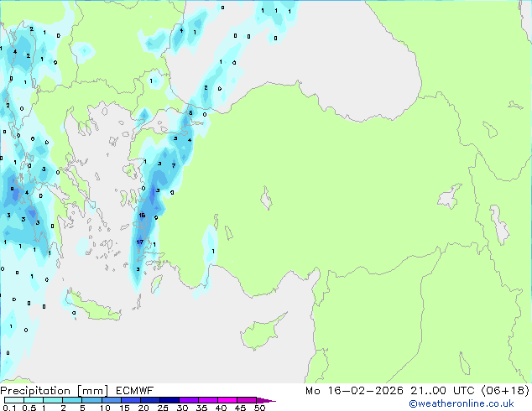
Task: Click the '0.1' legend scale label
Action: [x=9, y=408]
